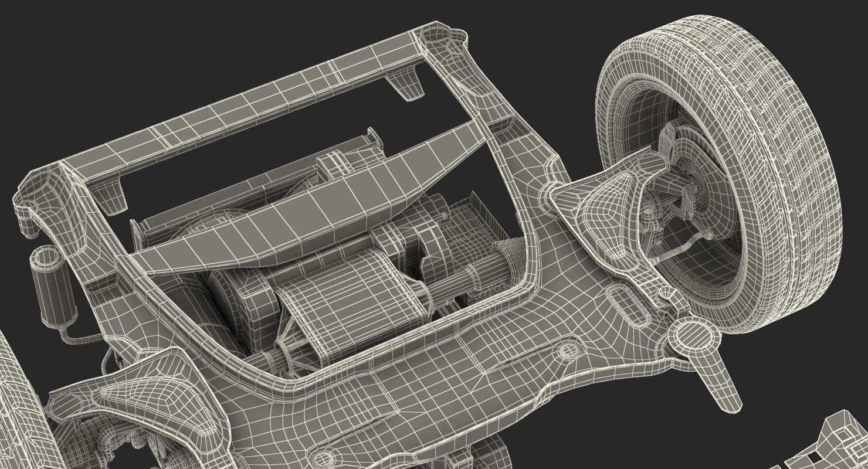Select the partial wheel at the left edge
The image size is (868, 469).
click(x=21, y=405)
